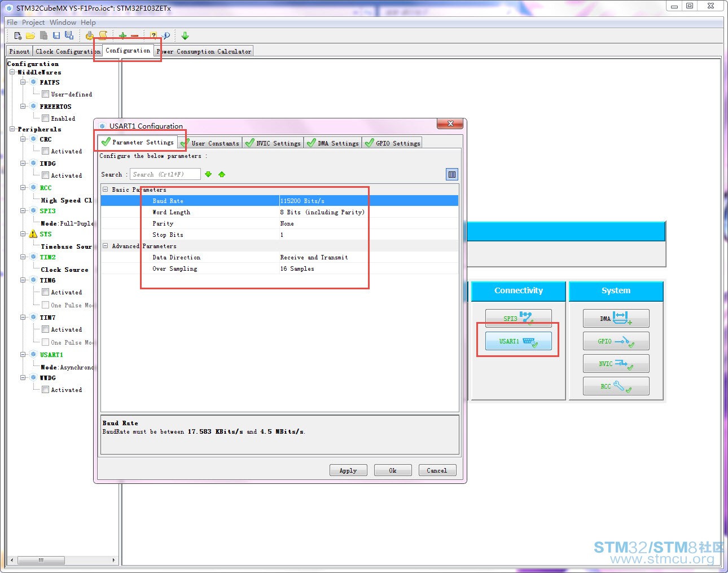Click the Apply button

click(348, 470)
